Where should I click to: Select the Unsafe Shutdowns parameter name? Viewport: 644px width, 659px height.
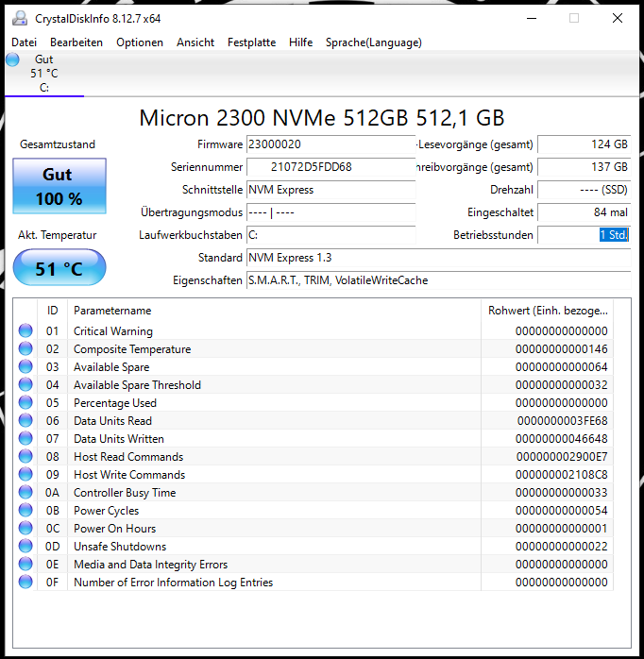tap(120, 547)
